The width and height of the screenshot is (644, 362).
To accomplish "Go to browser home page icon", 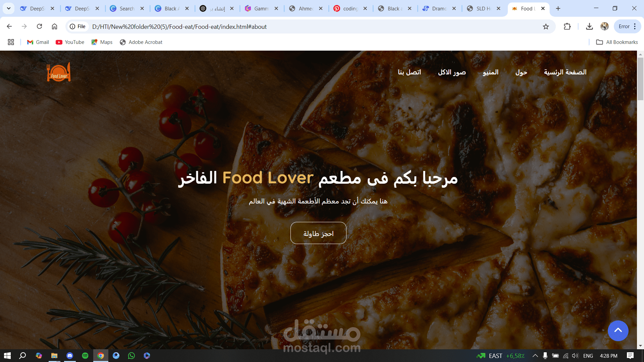I will (54, 26).
